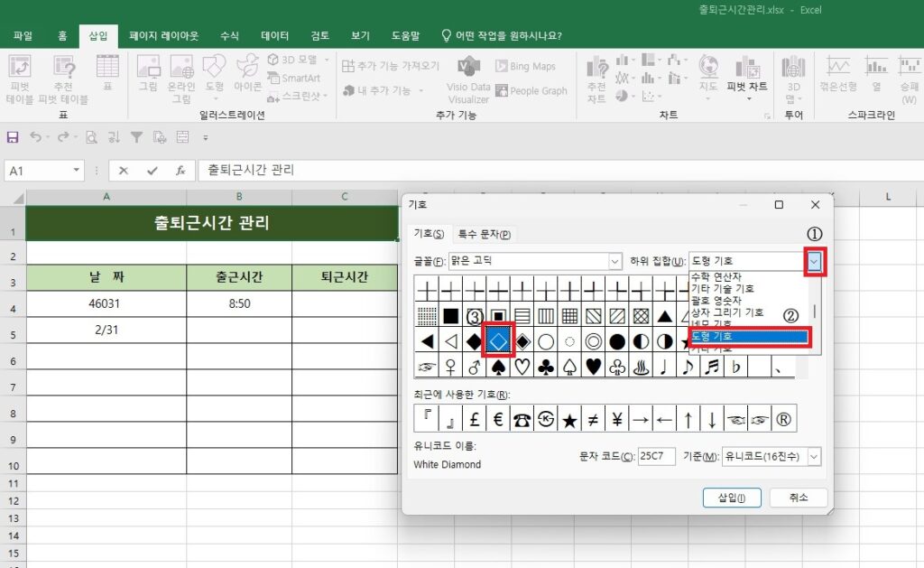The width and height of the screenshot is (924, 568).
Task: Click the 온라인 그림 icon
Action: tap(181, 79)
